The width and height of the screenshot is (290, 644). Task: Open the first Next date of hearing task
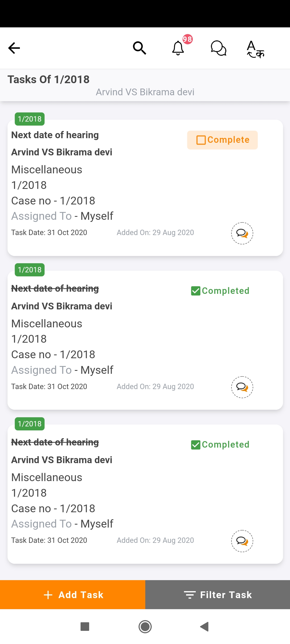coord(55,135)
